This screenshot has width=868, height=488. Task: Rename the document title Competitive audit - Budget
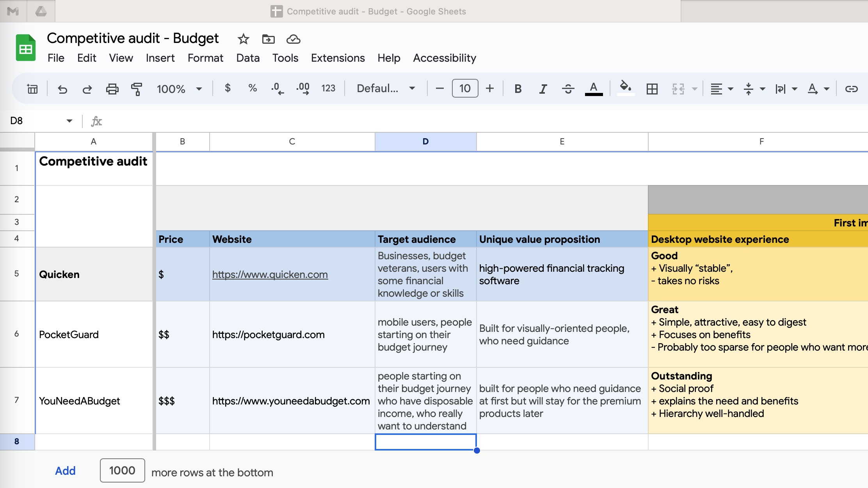133,38
